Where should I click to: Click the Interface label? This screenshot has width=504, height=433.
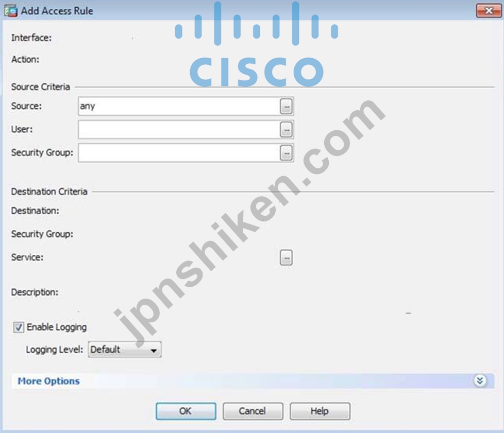31,38
